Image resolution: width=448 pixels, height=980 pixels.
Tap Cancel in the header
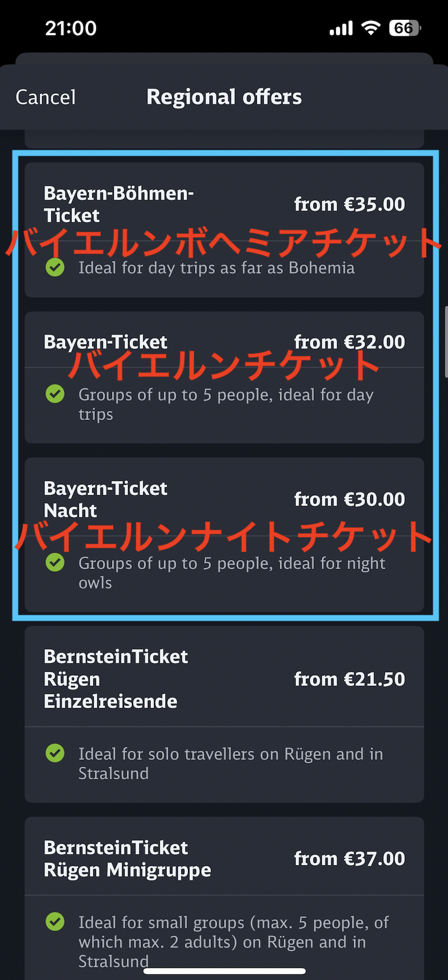click(x=45, y=97)
